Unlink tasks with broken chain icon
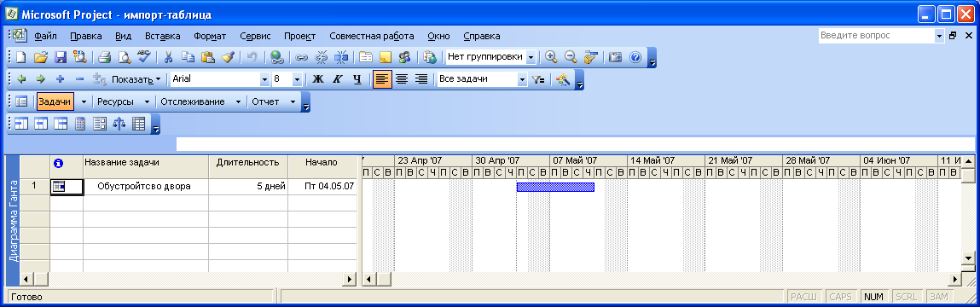The width and height of the screenshot is (980, 307). (322, 57)
